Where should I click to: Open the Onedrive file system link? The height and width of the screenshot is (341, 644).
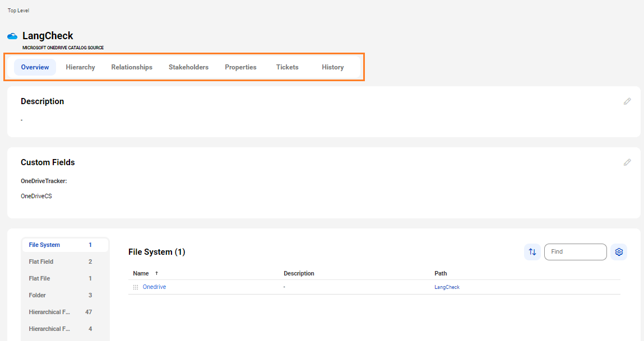click(155, 287)
